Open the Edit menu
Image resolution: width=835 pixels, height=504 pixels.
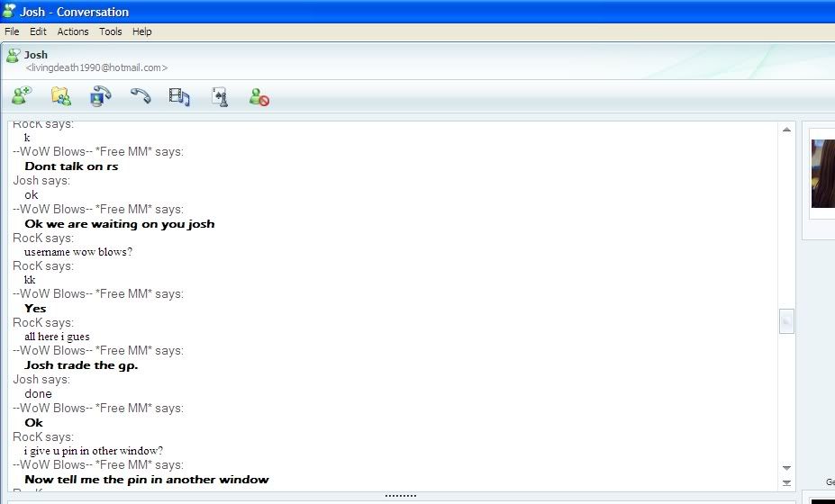38,31
